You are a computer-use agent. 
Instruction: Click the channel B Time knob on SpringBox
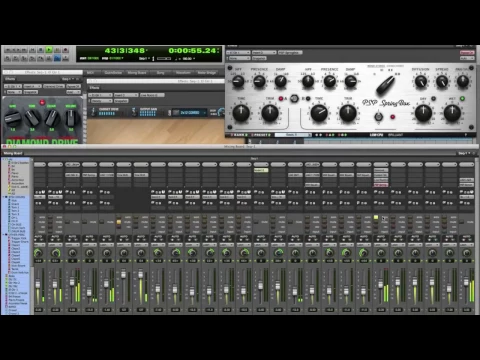(x=319, y=113)
